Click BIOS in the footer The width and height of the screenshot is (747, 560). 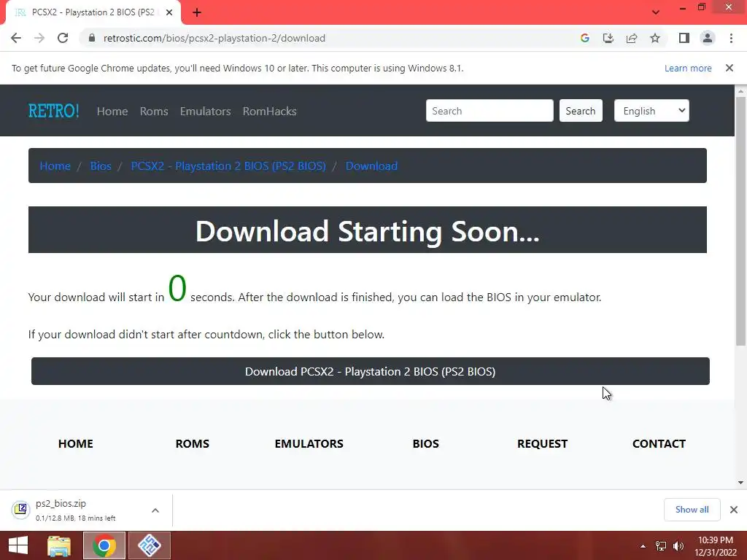point(425,443)
